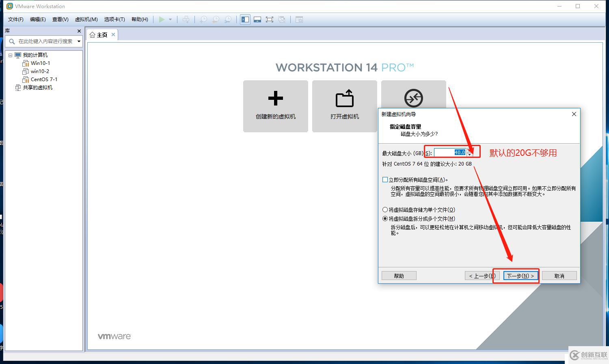Open the 编辑(E) menu
The height and width of the screenshot is (364, 609).
38,19
